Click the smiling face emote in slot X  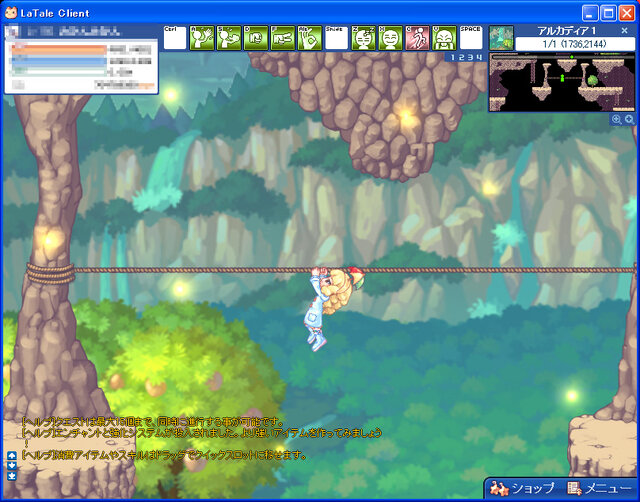click(390, 38)
